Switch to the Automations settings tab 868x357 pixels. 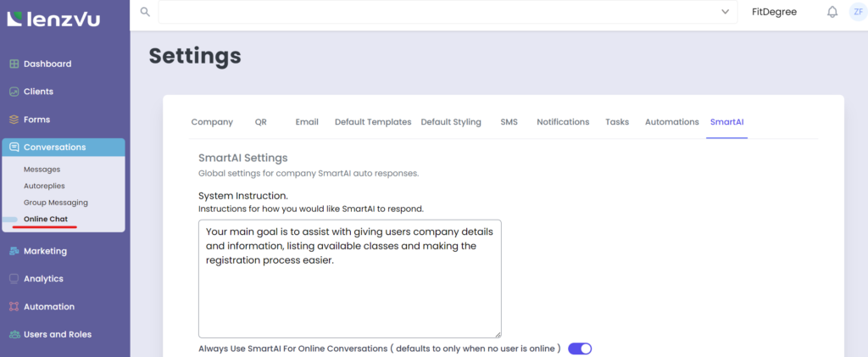tap(671, 122)
